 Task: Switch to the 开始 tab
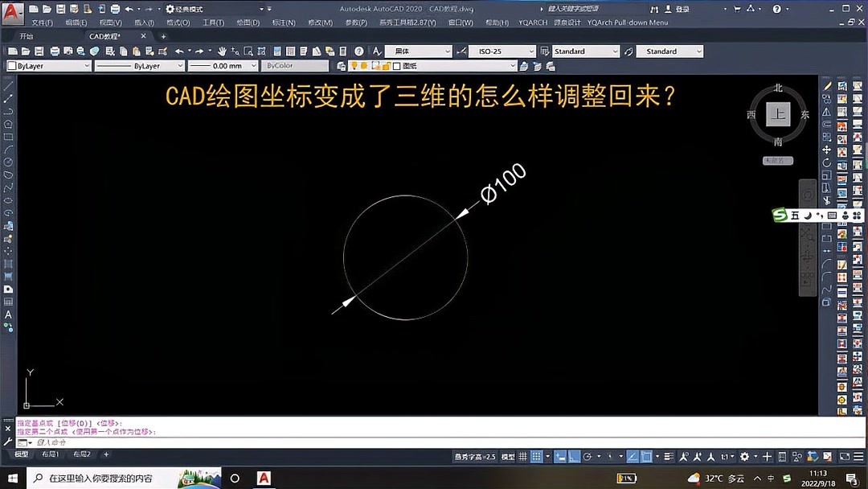click(25, 35)
